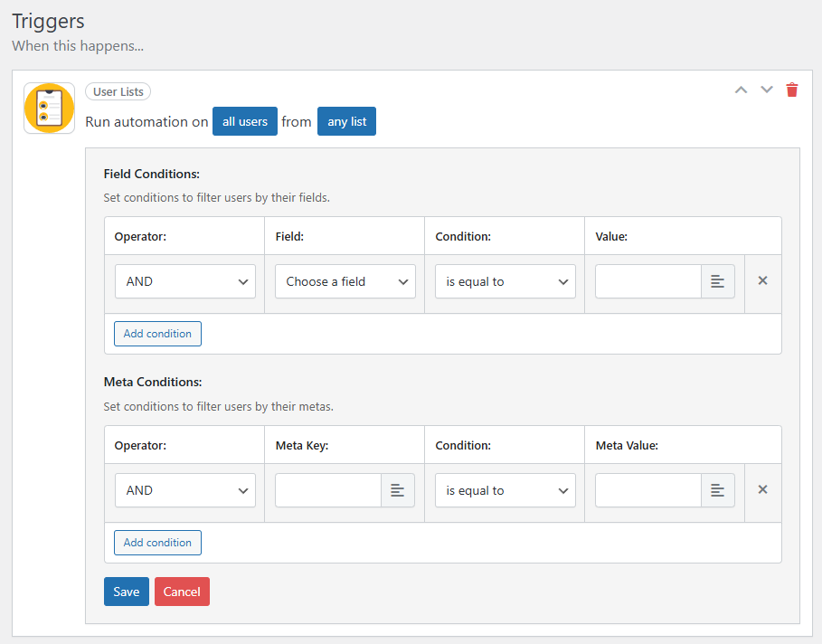Open the field condition 'is equal to' dropdown

click(505, 281)
